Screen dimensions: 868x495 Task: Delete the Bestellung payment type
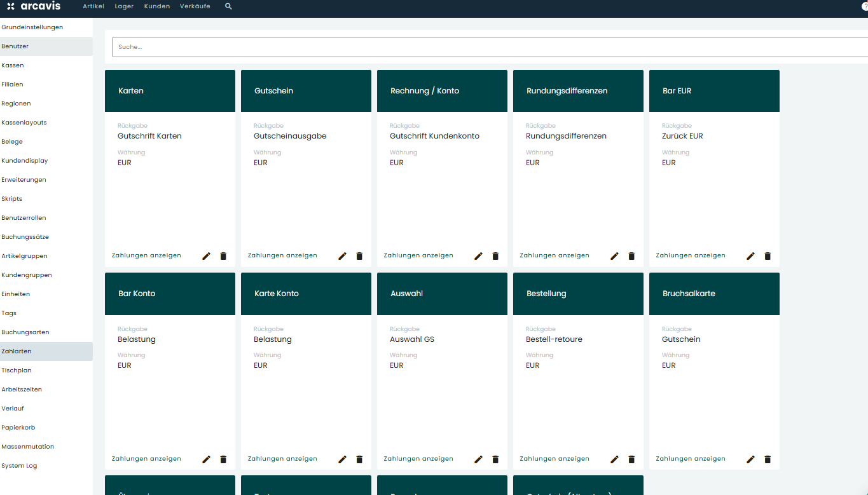(631, 459)
